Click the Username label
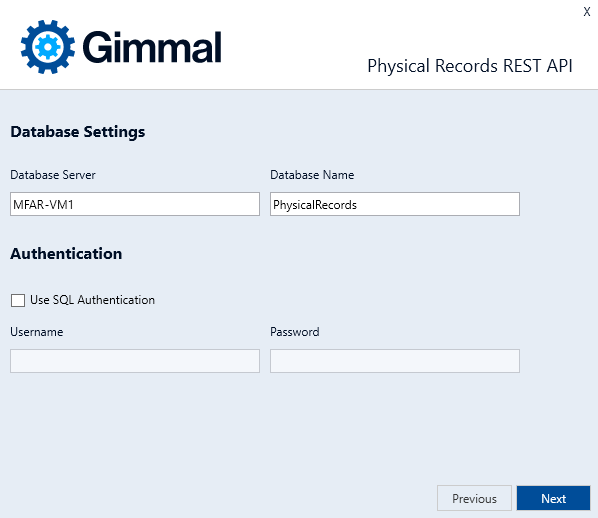 (x=37, y=332)
